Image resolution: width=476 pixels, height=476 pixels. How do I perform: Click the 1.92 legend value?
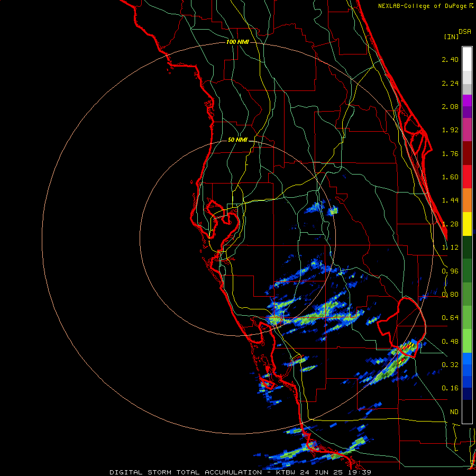(450, 130)
